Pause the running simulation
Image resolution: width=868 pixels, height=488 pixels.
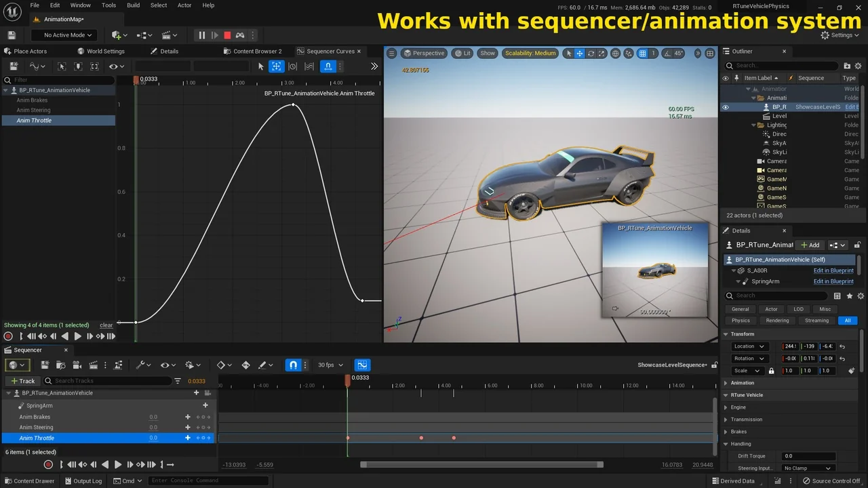[201, 35]
